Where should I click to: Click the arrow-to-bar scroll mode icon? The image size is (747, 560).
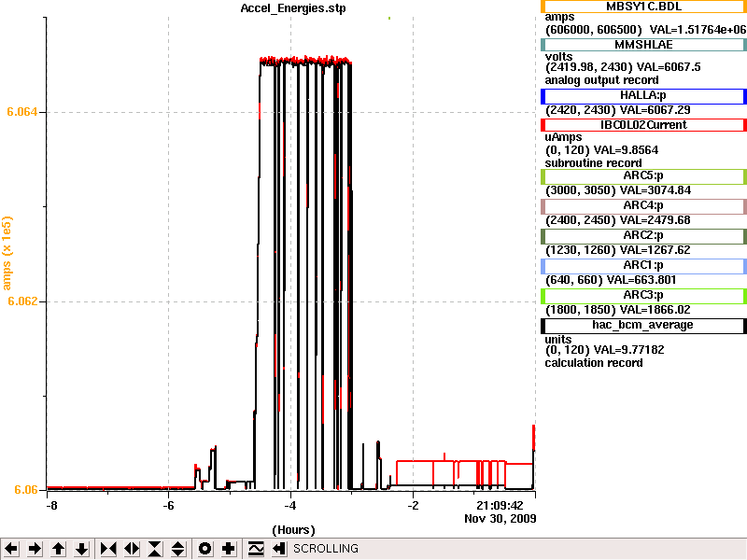tap(279, 549)
